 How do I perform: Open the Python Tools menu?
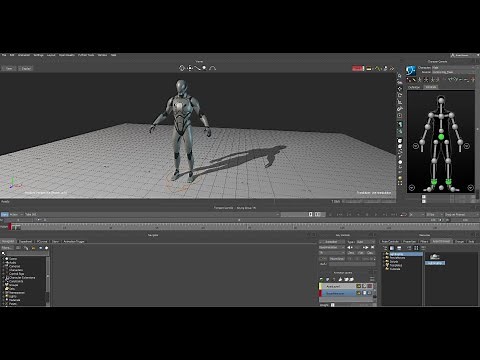86,55
